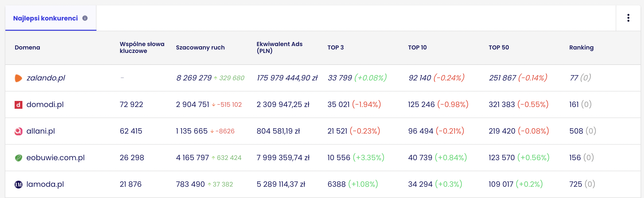Click eobuwie TOP 10 value 40 739

(420, 158)
